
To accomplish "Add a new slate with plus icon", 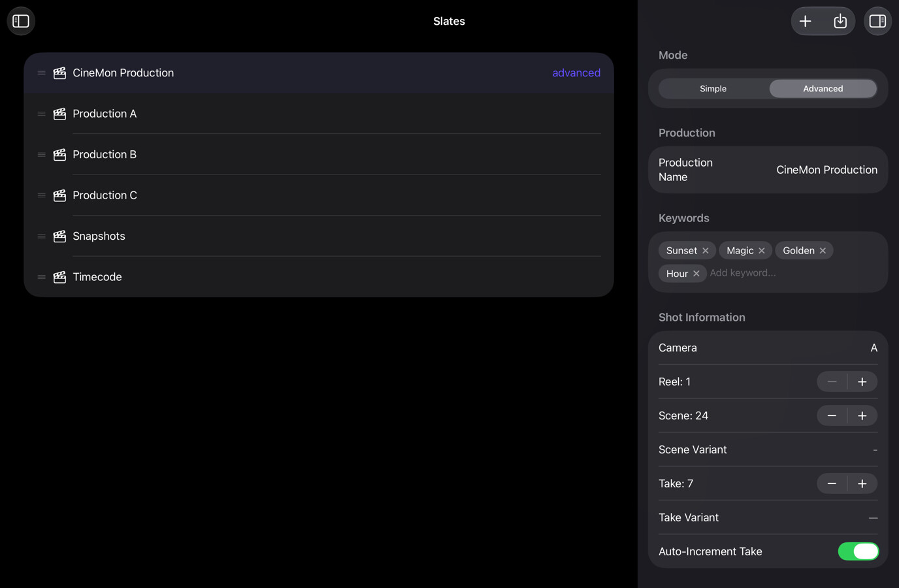I will click(806, 21).
